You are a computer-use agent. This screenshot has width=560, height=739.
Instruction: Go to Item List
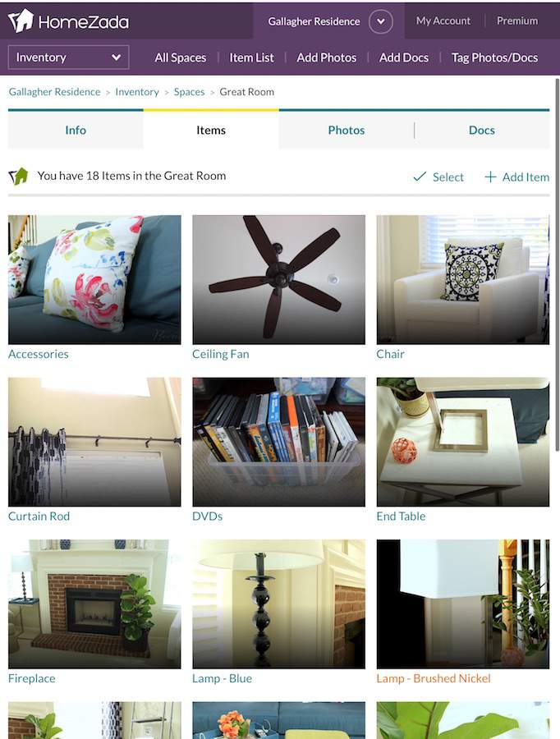pos(252,57)
